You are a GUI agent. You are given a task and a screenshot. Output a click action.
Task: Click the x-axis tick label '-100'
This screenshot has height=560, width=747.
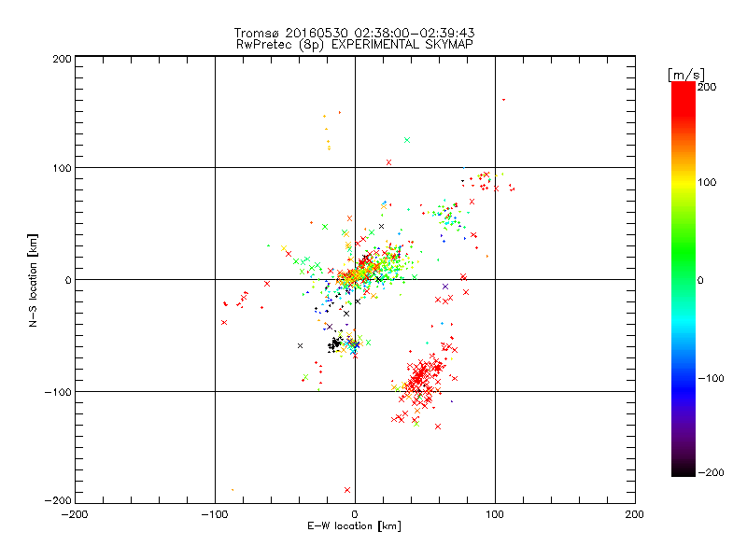click(215, 514)
